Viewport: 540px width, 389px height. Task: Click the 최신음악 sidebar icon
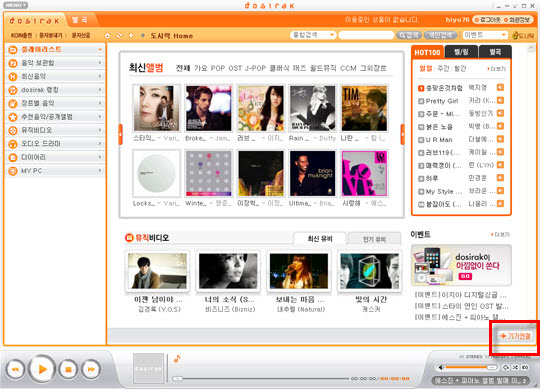point(13,76)
